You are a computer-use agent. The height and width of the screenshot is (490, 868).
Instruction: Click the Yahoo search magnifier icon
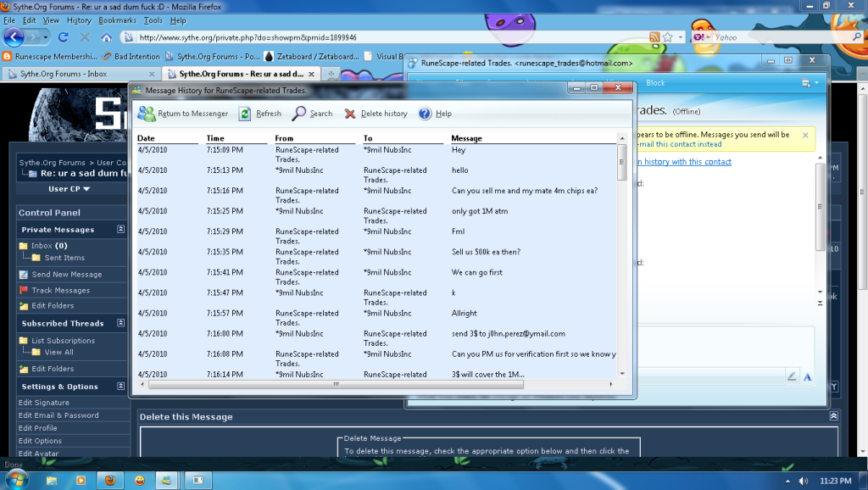[x=857, y=37]
